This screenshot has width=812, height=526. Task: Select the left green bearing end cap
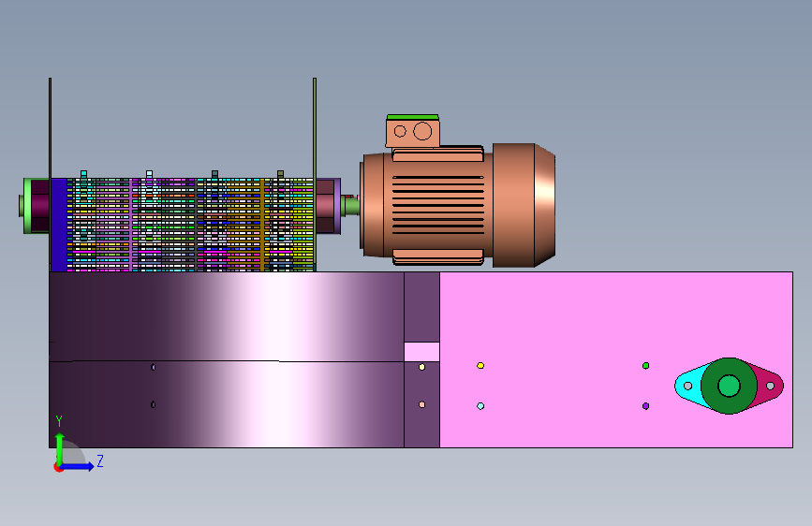[x=27, y=206]
